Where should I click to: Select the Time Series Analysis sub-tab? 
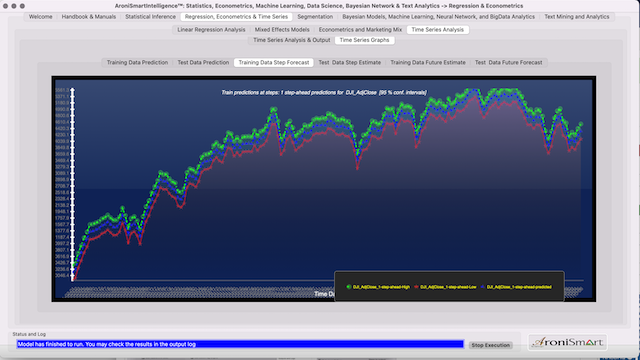pyautogui.click(x=438, y=30)
